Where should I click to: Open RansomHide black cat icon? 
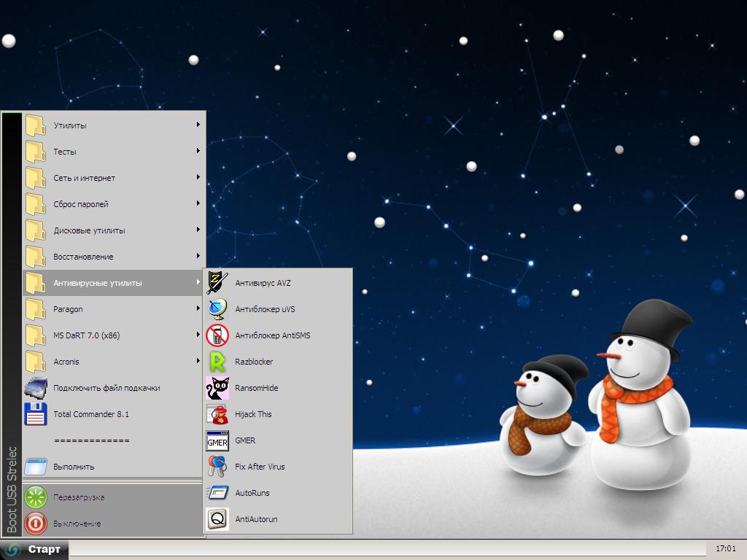pos(217,388)
